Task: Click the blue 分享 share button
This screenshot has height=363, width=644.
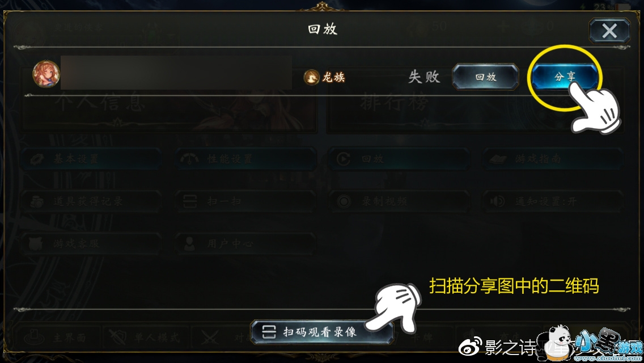Action: 565,77
